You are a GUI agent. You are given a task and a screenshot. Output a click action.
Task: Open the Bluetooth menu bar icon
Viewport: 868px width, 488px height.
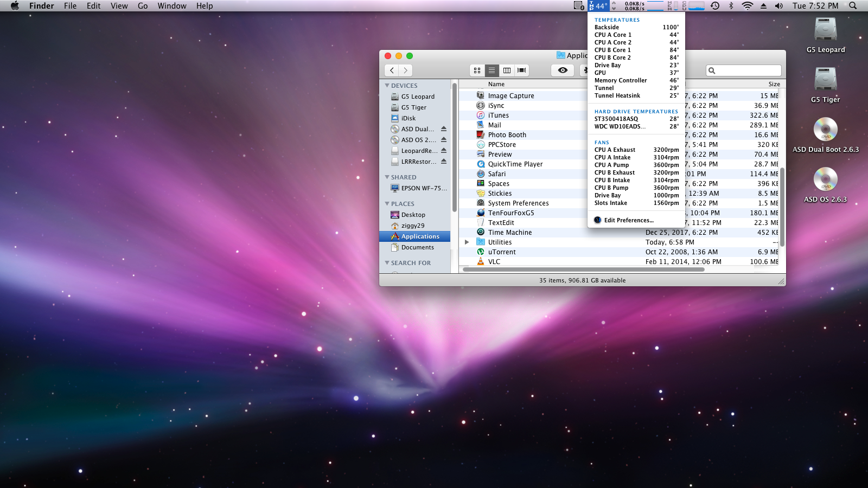(731, 6)
